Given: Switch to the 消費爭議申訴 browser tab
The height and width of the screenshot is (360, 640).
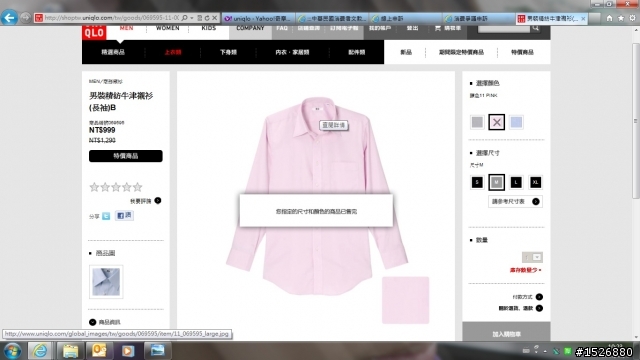Looking at the screenshot, I should pos(479,18).
